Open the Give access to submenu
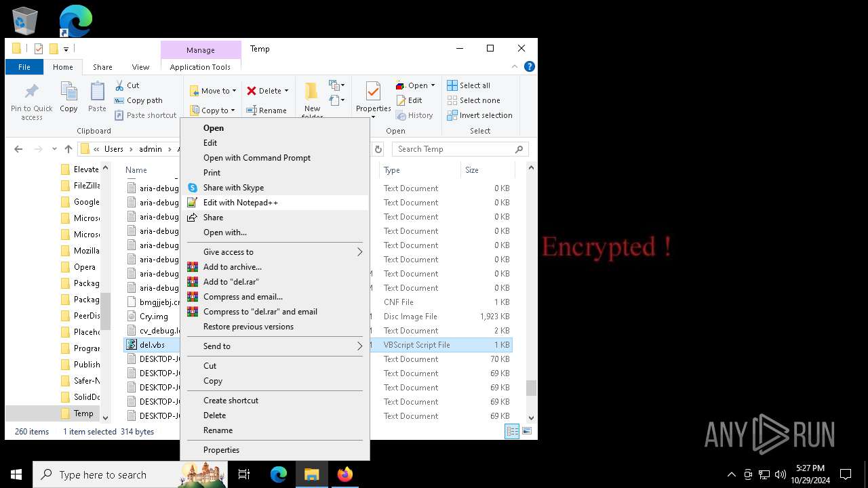868x488 pixels. 275,252
